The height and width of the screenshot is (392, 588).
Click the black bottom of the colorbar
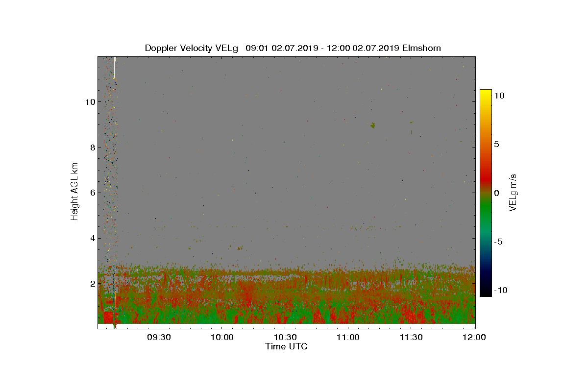click(486, 293)
